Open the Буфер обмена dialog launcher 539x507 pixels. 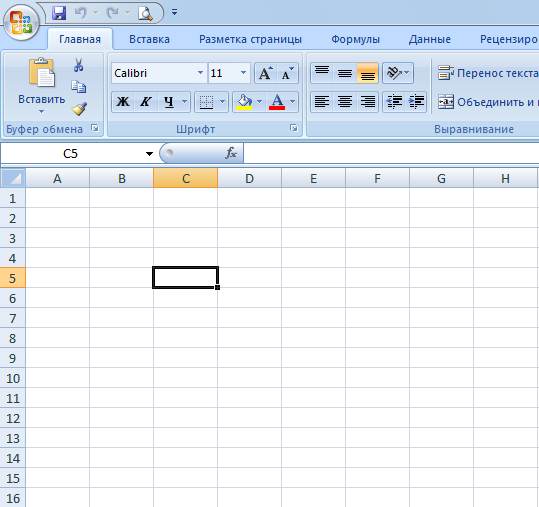click(95, 129)
